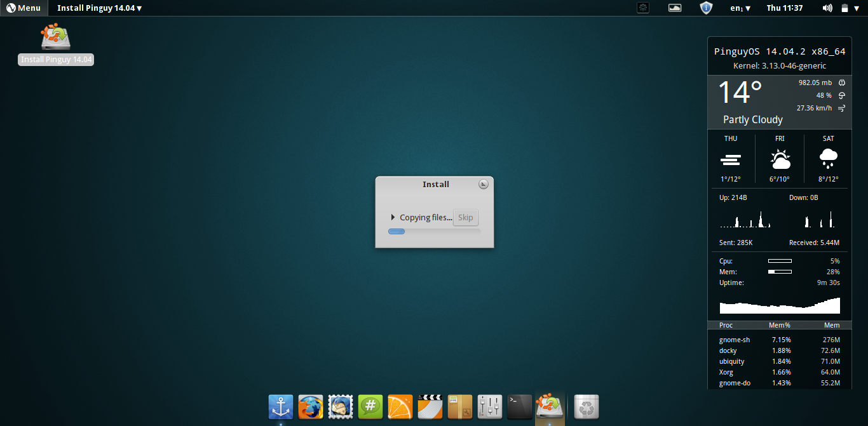Click the Received: 5.44M network text

tap(814, 243)
